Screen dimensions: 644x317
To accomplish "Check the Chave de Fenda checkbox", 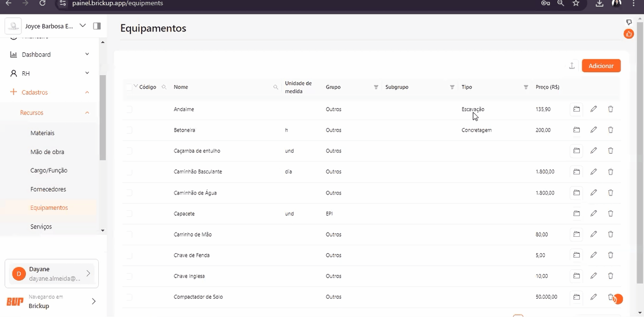I will click(x=129, y=255).
